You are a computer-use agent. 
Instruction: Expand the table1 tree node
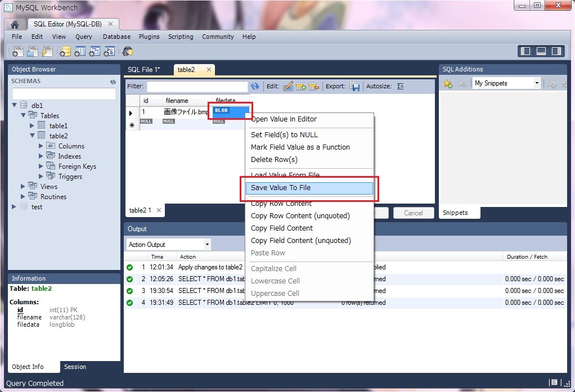click(x=32, y=125)
